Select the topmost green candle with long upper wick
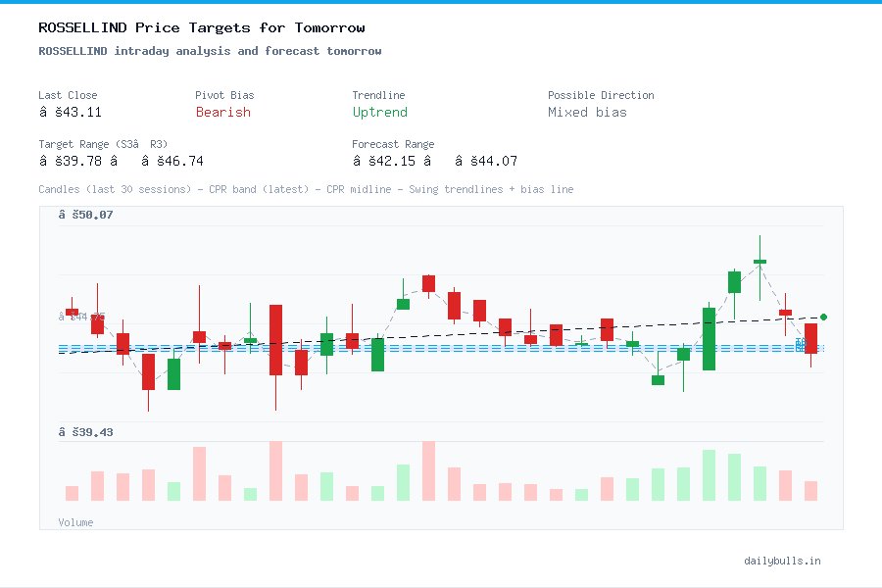Viewport: 882px width, 588px height. coord(759,262)
